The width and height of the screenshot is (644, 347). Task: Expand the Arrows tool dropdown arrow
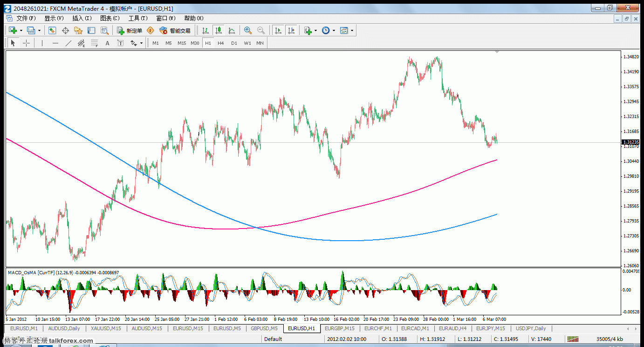click(141, 43)
